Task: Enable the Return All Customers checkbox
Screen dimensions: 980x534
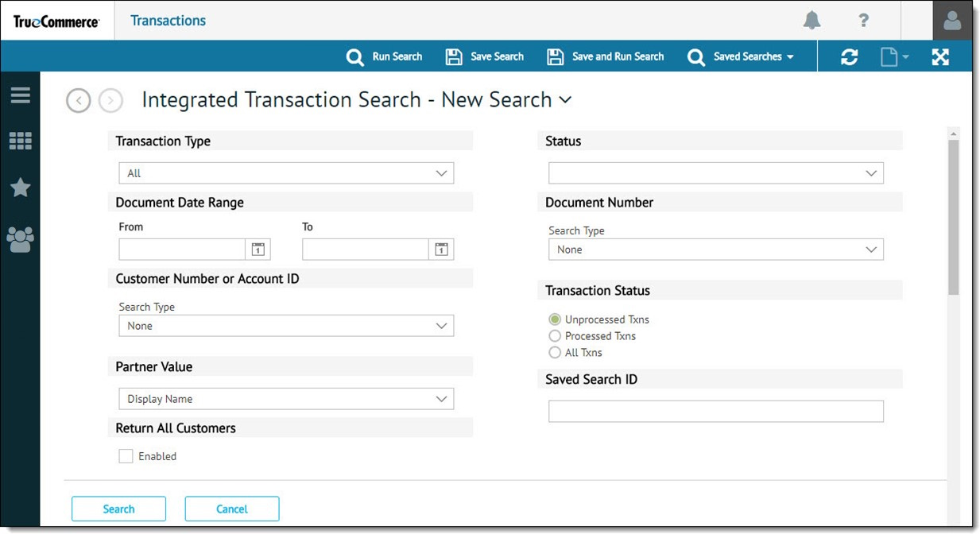Action: click(x=126, y=456)
